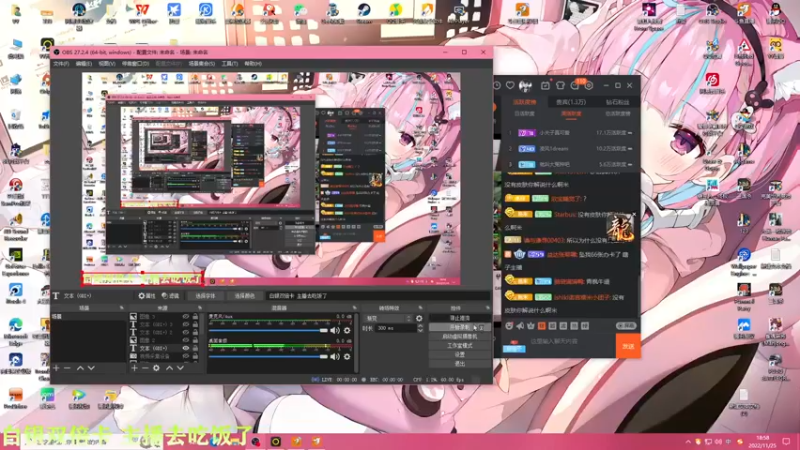Screen dimensions: 800x450
Task: Adjust the 麦克风/Aux volume slider
Action: click(268, 331)
